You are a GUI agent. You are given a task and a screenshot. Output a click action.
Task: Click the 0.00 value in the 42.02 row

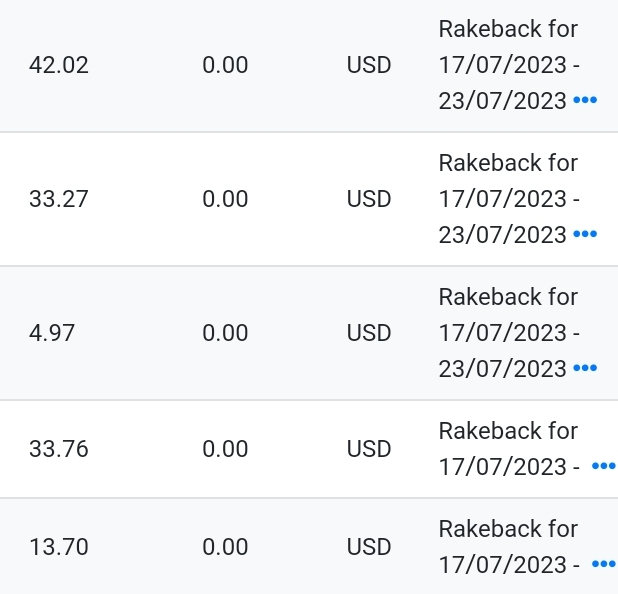coord(225,66)
